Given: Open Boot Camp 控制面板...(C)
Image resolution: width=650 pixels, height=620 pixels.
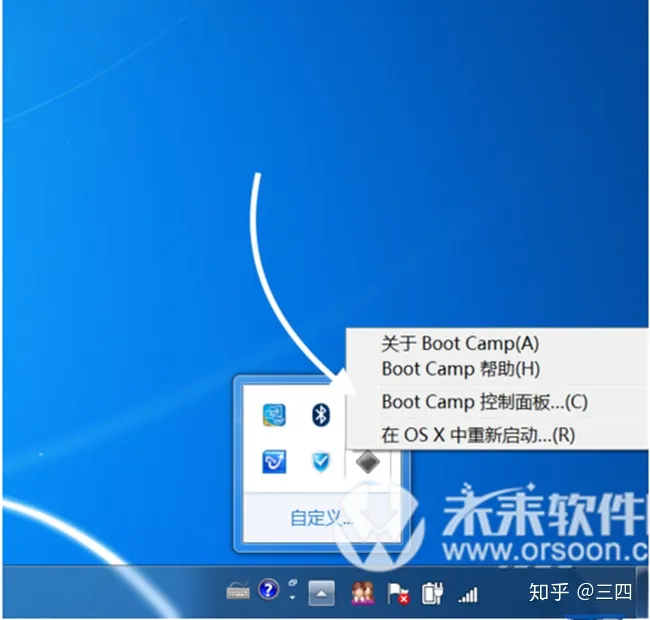Looking at the screenshot, I should pyautogui.click(x=484, y=402).
